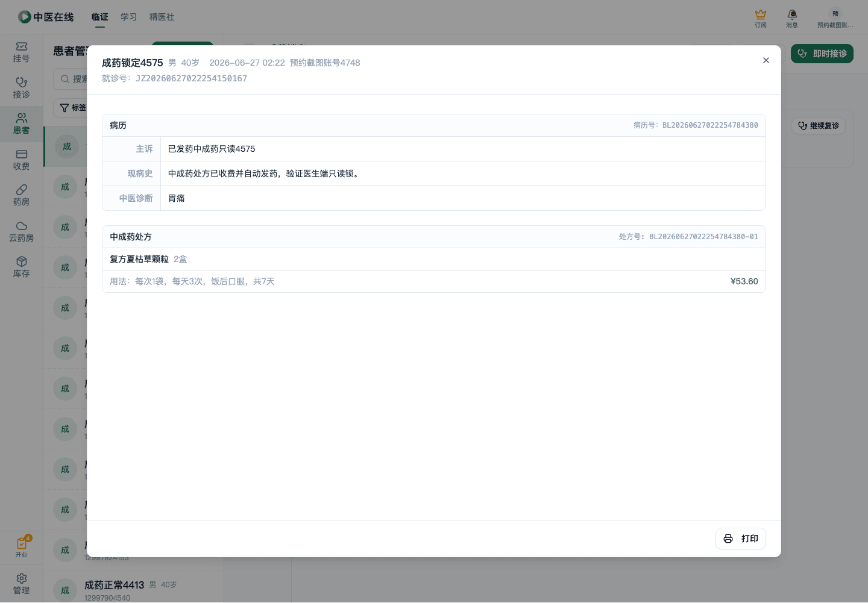Click the phone number 12997904540
Screen dimensions: 868x603
tap(107, 598)
